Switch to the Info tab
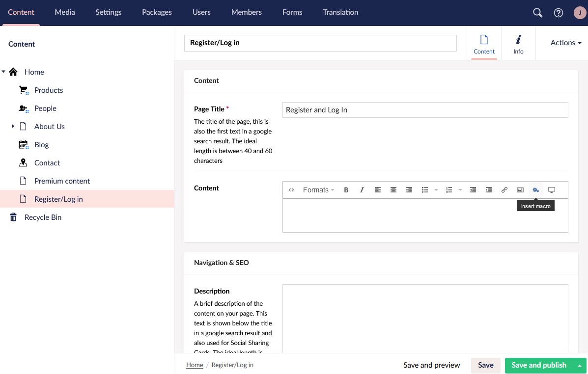This screenshot has height=374, width=588. tap(518, 44)
